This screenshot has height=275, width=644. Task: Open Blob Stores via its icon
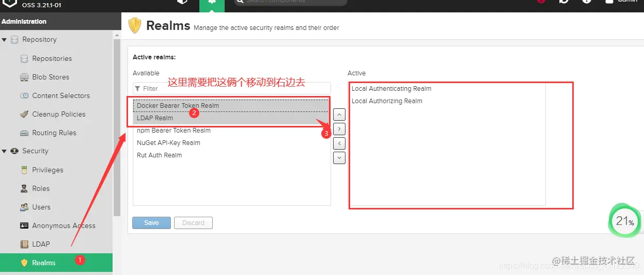coord(24,77)
